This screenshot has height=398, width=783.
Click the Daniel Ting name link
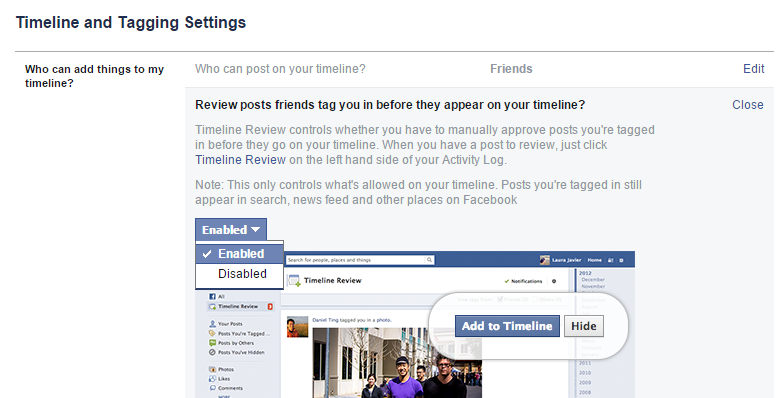point(326,320)
